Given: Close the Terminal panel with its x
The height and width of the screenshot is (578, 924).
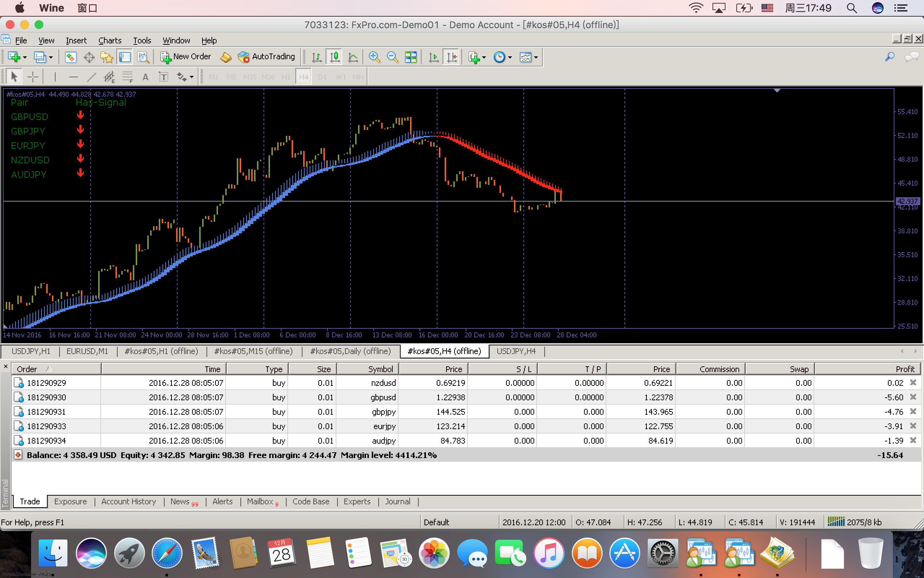Looking at the screenshot, I should tap(6, 366).
